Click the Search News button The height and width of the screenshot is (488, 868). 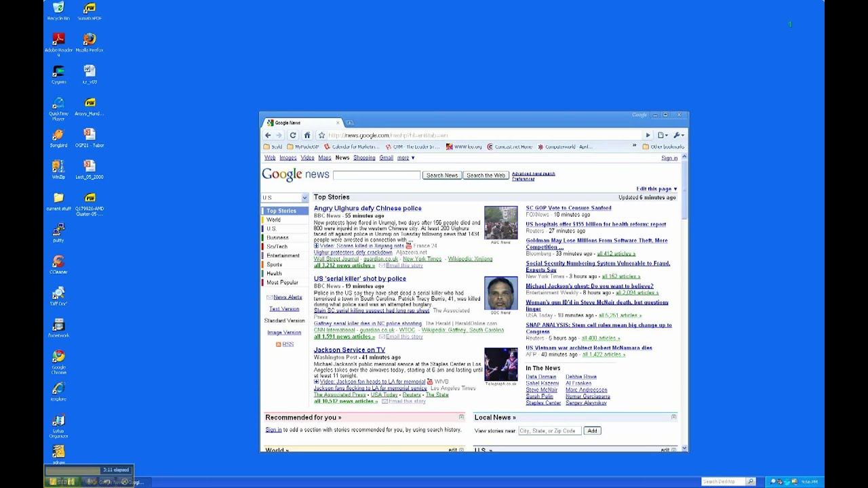[441, 176]
